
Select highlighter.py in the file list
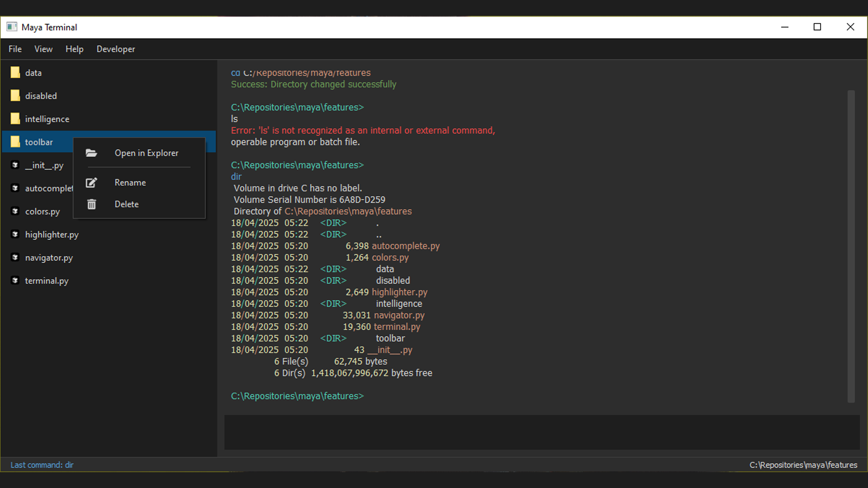pos(52,235)
